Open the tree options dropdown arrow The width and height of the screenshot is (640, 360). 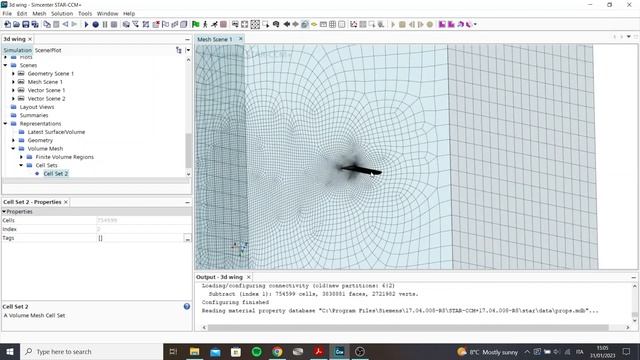pos(188,50)
